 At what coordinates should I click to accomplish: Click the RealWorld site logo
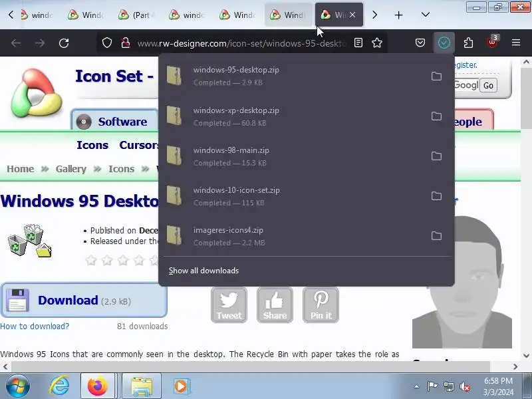coord(36,92)
